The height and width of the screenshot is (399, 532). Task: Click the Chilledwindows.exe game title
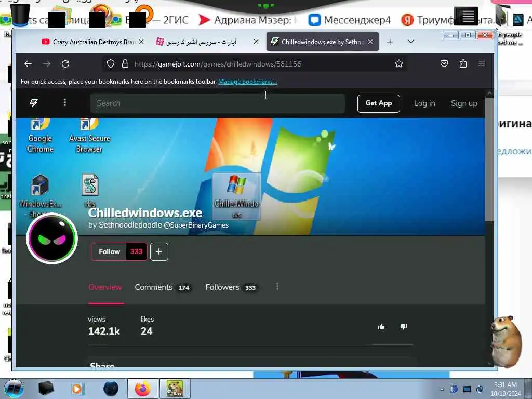(145, 212)
